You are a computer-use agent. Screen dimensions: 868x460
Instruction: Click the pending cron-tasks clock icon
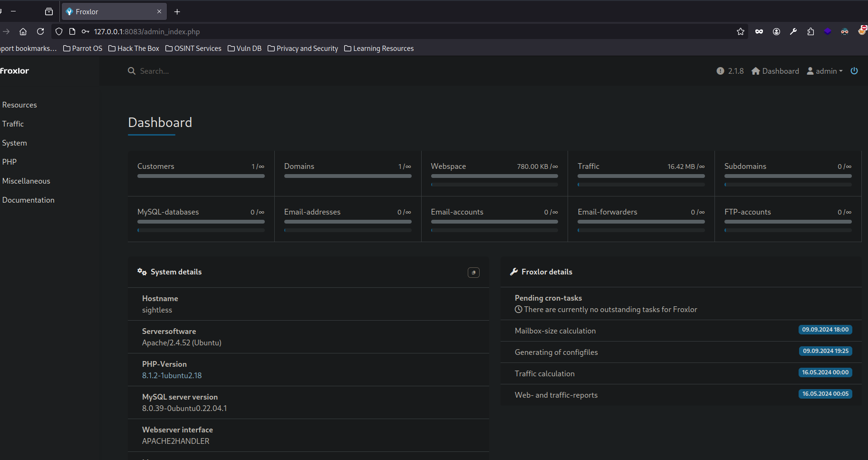click(x=519, y=309)
